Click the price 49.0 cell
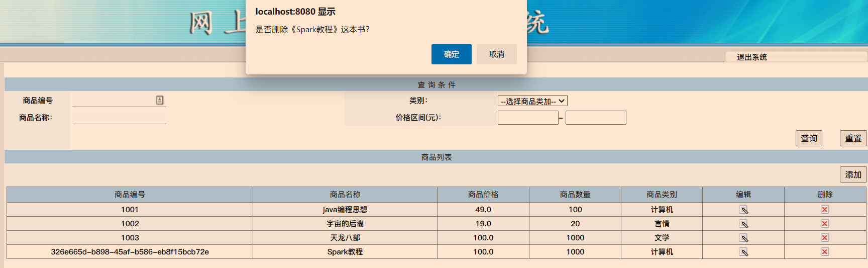868x268 pixels. (x=483, y=210)
